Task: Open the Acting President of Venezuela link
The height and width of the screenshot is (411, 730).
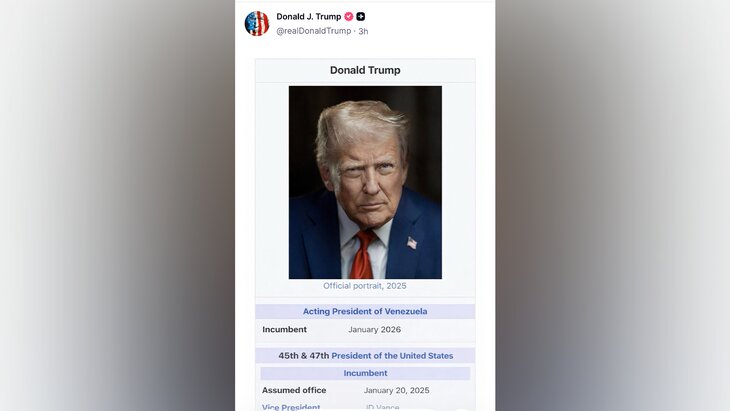Action: (365, 311)
